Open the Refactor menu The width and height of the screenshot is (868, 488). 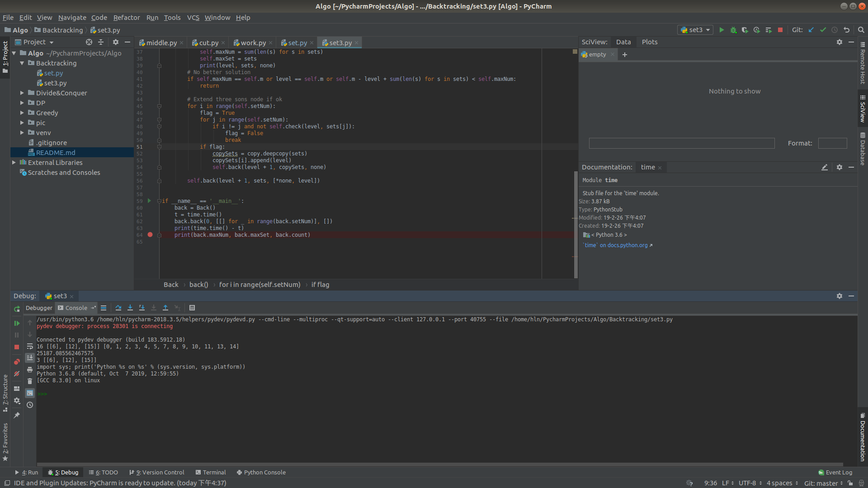[126, 18]
